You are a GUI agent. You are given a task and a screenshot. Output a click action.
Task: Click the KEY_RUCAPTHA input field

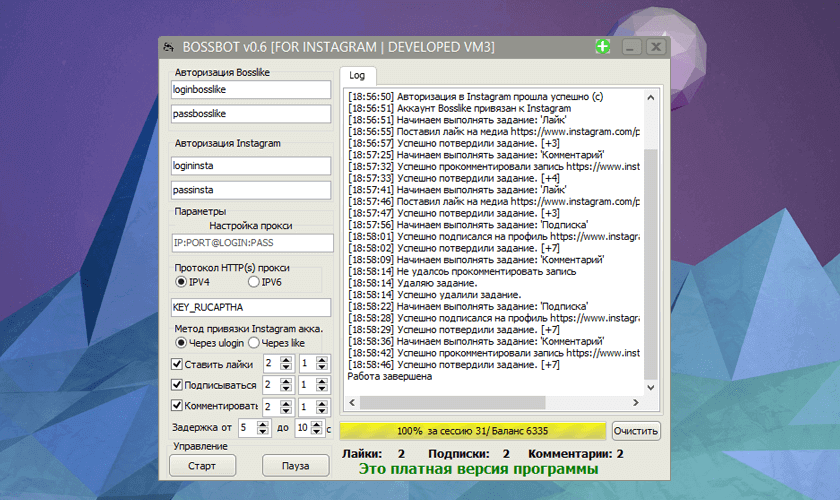click(x=251, y=307)
